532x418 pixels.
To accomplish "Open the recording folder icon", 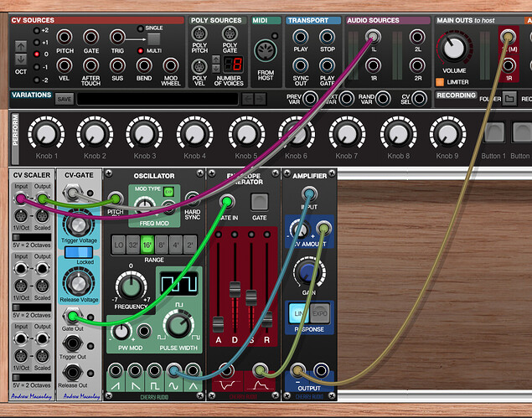I will [509, 99].
